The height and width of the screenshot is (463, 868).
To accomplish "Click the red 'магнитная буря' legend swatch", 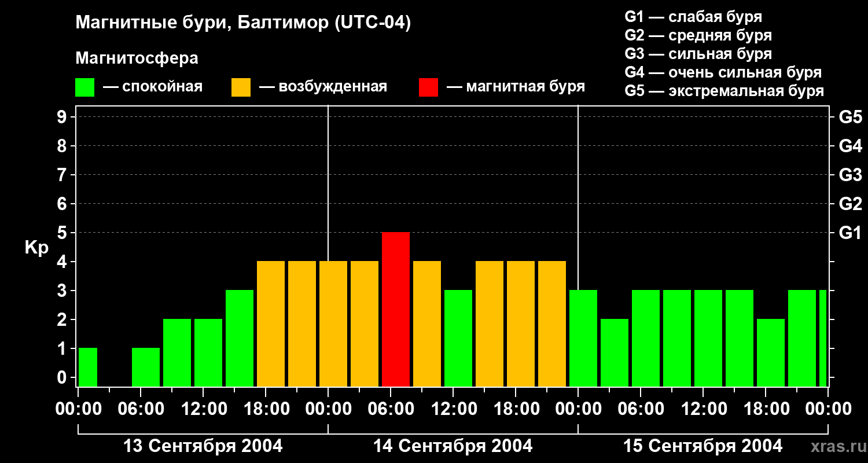I will point(429,87).
